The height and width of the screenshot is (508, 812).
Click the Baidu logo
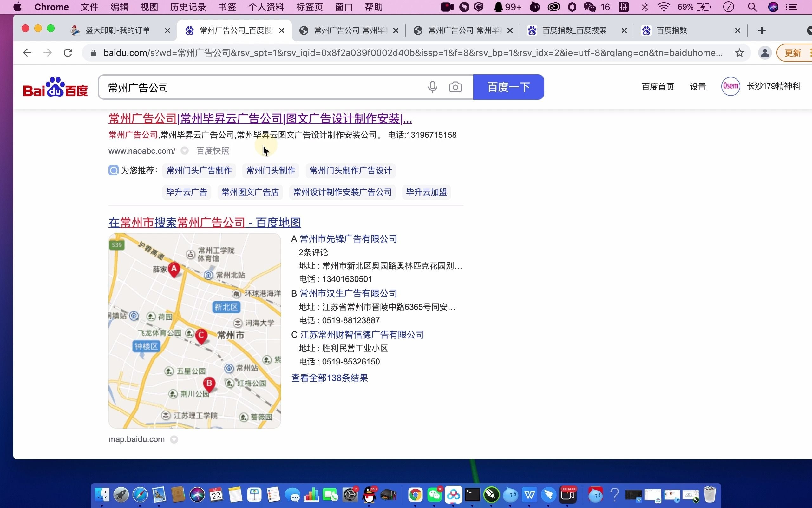click(56, 87)
